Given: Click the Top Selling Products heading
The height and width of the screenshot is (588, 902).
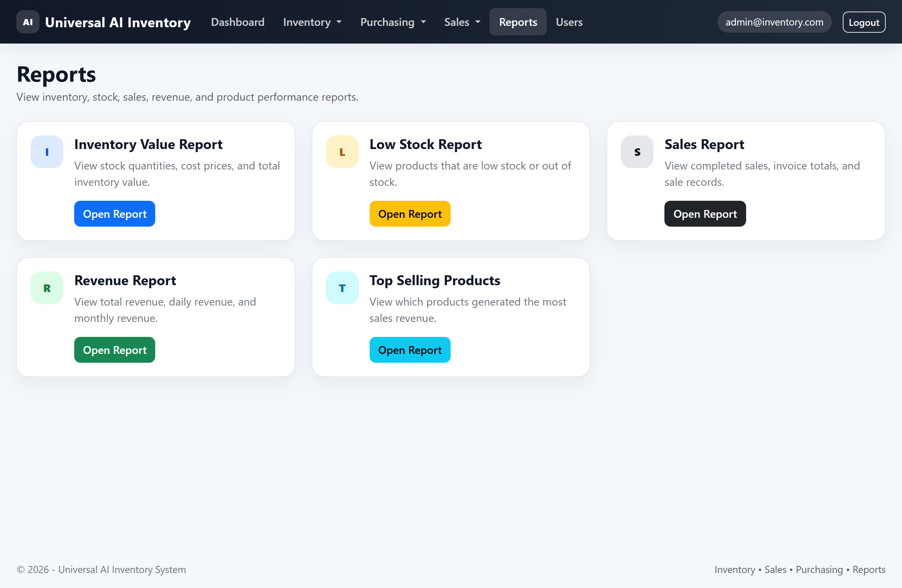Looking at the screenshot, I should 435,280.
